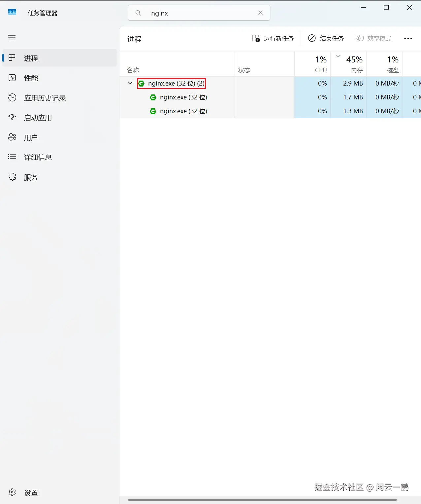Open the 服务 services page
This screenshot has width=421, height=504.
click(60, 177)
